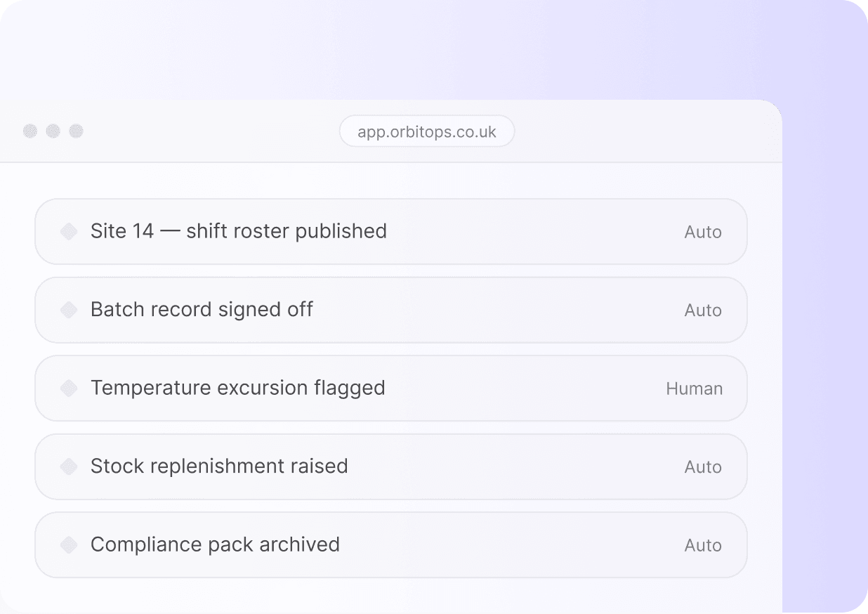This screenshot has width=868, height=614.
Task: Open the Batch record signed off entry
Action: coord(391,310)
